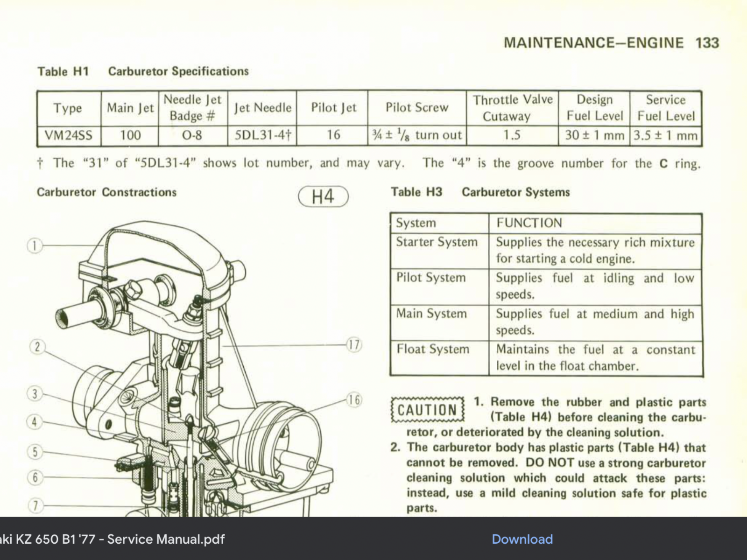Viewport: 747px width, 560px height.
Task: Click callout number 17 on the diagram
Action: coord(354,345)
